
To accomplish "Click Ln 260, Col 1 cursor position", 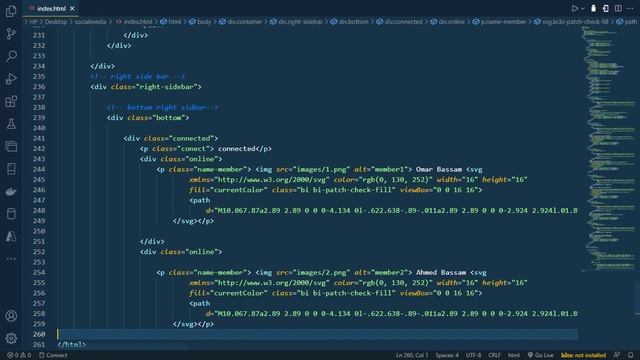I will (412, 355).
